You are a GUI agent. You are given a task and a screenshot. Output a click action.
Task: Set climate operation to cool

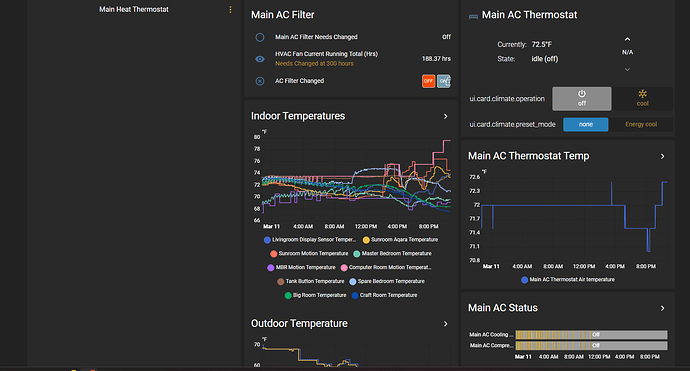point(642,98)
